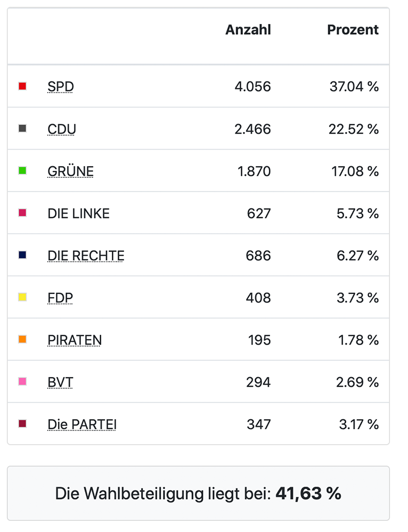Select the DIE RECHTE party name
Image resolution: width=408 pixels, height=532 pixels.
click(86, 256)
